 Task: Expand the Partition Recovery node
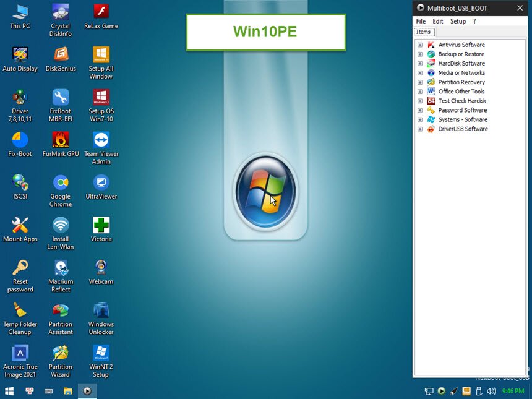(420, 82)
